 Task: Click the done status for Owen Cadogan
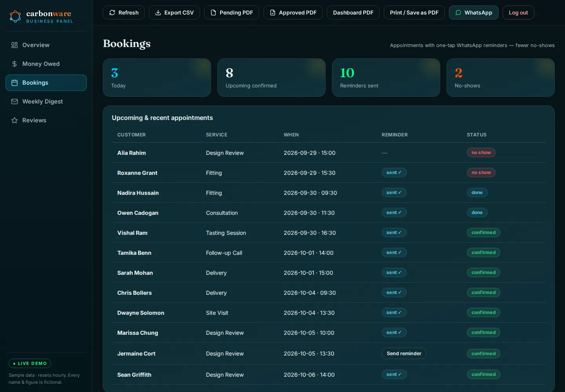coord(477,212)
